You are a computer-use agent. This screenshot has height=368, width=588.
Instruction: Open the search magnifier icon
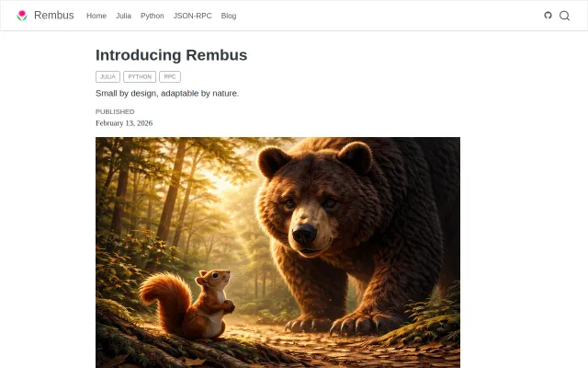point(564,16)
